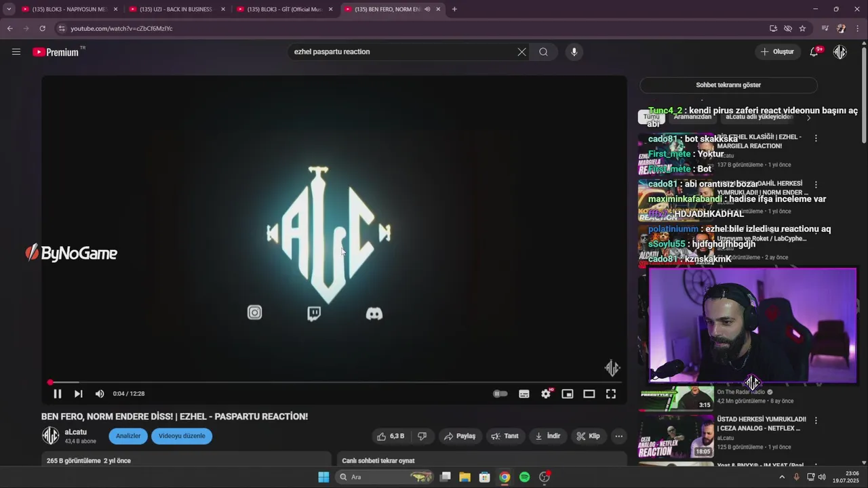Show hidden tray icons chevron

pos(782,477)
